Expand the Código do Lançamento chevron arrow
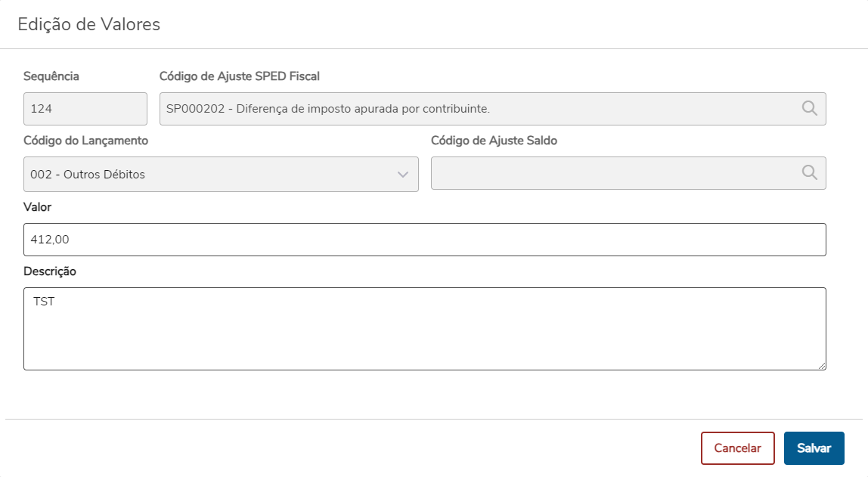Image resolution: width=868 pixels, height=477 pixels. [403, 175]
